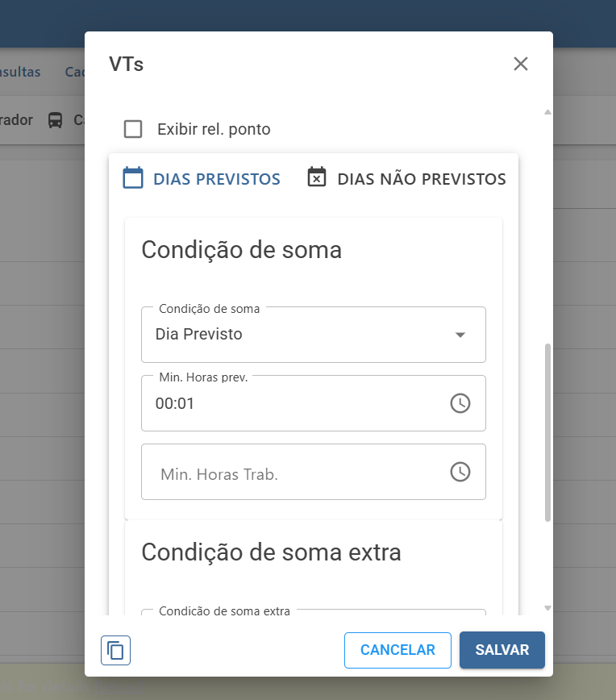Click the SALVAR button
Viewport: 616px width, 700px height.
(502, 650)
